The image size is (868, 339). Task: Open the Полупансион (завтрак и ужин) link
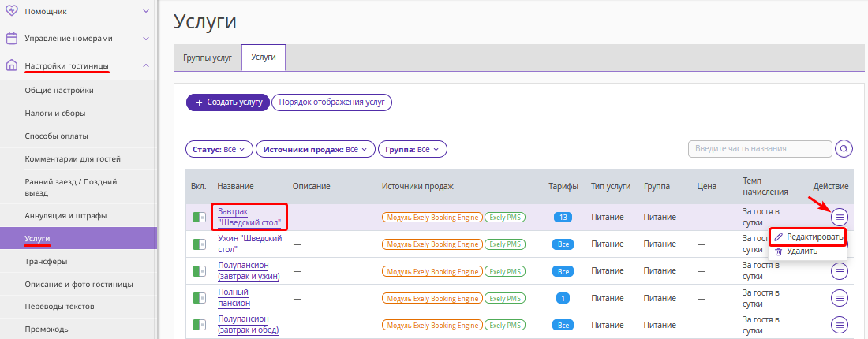pos(249,271)
